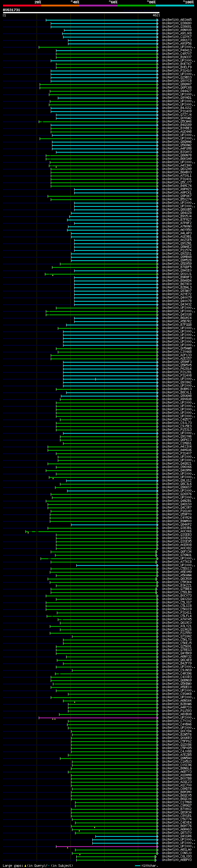Viewport: 197px width, 868px height.
Task: Select the label UniRef100_A8BPV3
Action: pyautogui.click(x=176, y=860)
